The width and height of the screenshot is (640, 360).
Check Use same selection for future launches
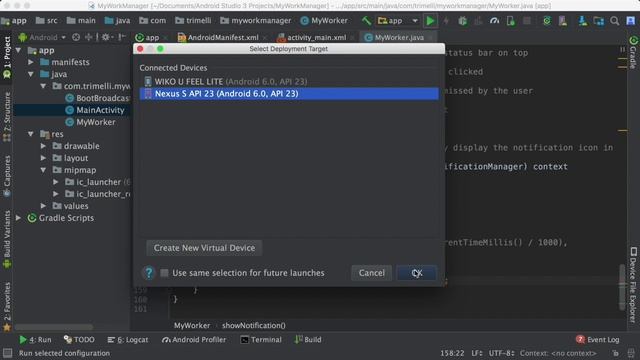[164, 273]
